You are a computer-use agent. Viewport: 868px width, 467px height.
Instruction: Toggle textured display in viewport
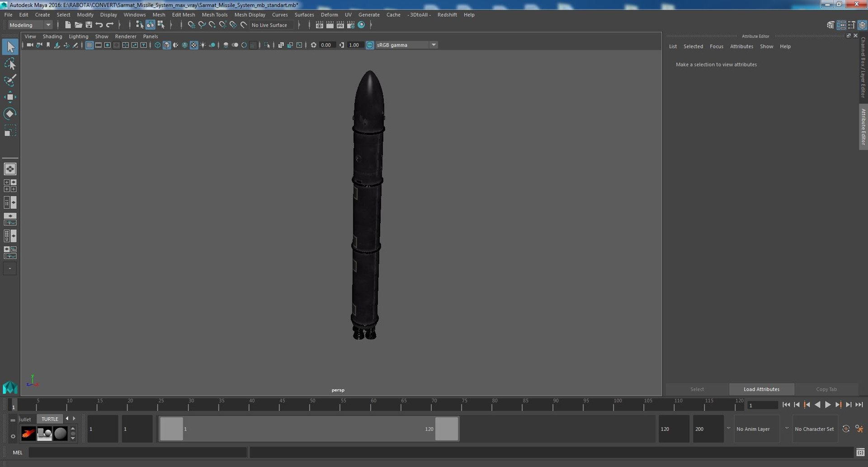pyautogui.click(x=194, y=45)
